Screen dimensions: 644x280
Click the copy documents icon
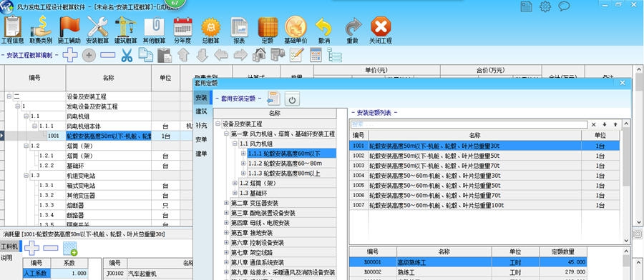(145, 55)
